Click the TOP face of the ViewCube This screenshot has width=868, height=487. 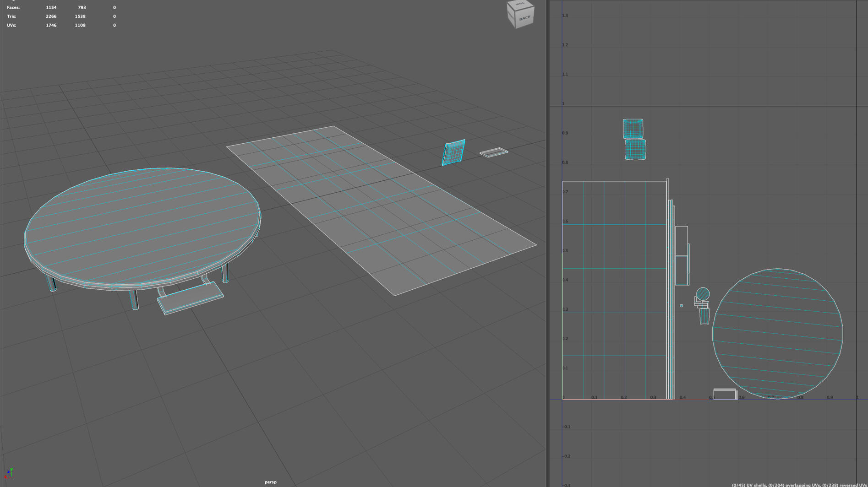(x=520, y=5)
